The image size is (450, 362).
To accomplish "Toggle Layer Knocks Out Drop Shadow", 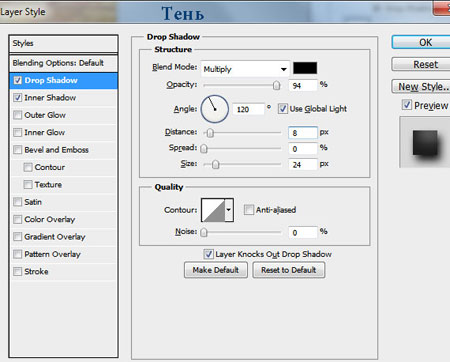I will 208,254.
